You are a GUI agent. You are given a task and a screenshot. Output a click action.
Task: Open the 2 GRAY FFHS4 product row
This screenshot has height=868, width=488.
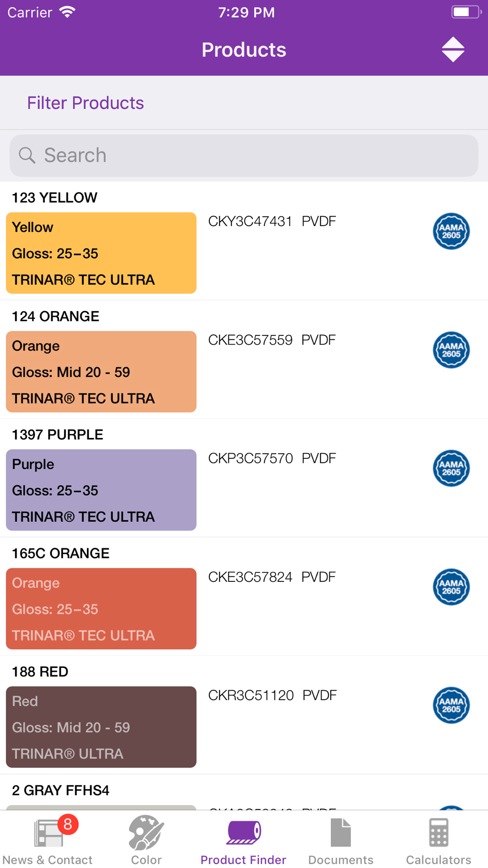(x=244, y=792)
